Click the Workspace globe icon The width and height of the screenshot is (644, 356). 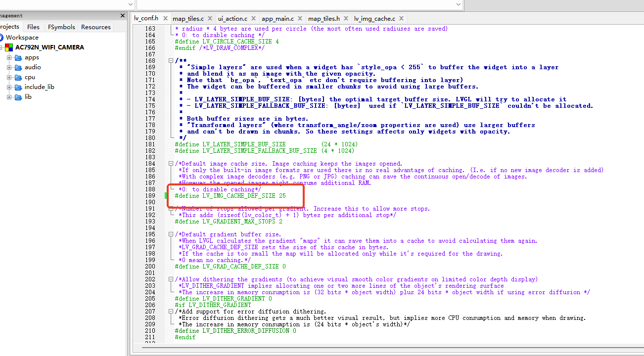[1, 38]
